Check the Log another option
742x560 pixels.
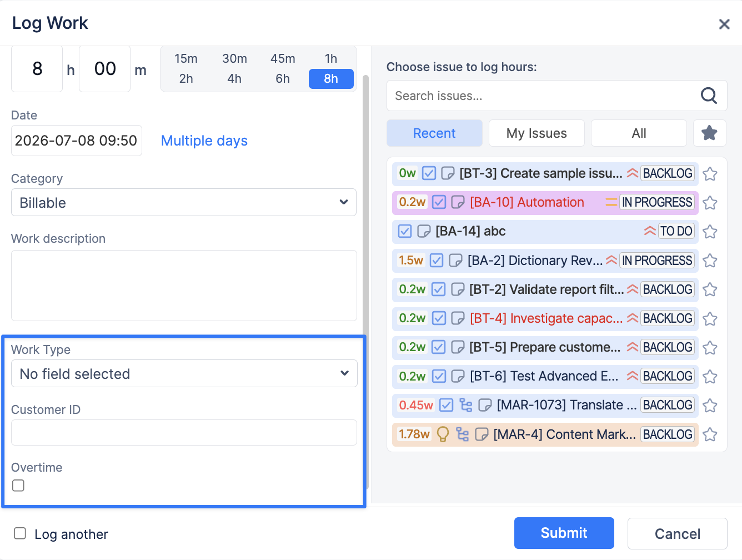(x=20, y=533)
